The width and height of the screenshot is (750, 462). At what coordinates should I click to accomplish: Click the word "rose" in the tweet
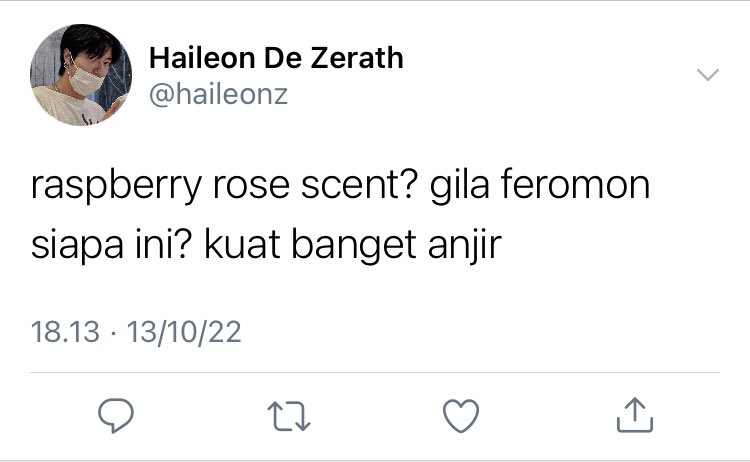(251, 187)
